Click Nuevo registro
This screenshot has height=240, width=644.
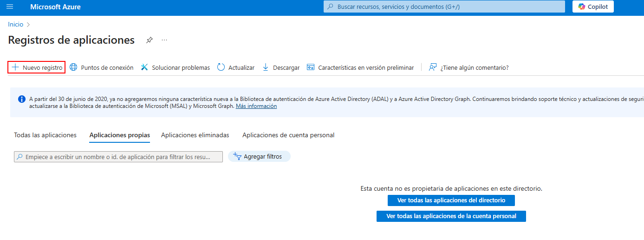(x=37, y=67)
